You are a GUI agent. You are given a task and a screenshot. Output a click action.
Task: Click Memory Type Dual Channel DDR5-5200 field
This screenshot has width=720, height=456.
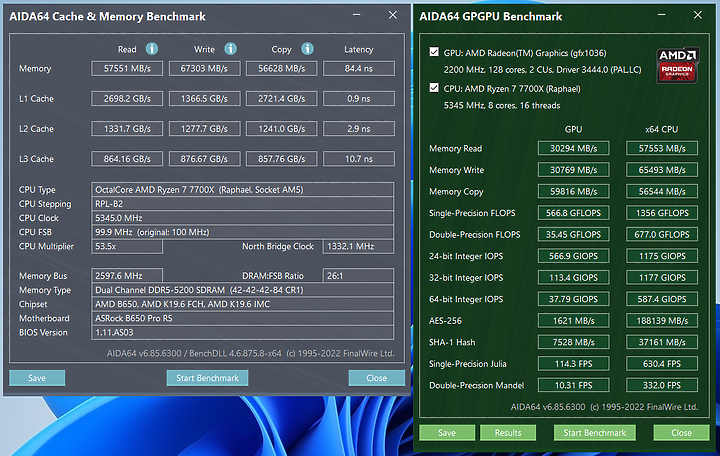tap(242, 290)
